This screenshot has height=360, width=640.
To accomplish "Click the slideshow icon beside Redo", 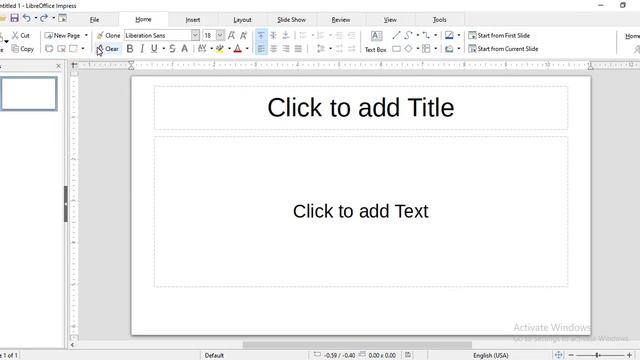I will tap(62, 18).
